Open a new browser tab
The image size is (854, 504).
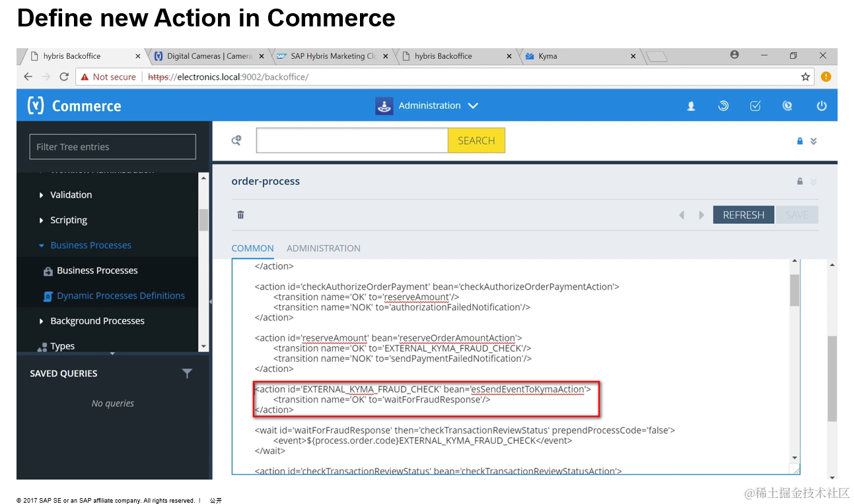(656, 57)
